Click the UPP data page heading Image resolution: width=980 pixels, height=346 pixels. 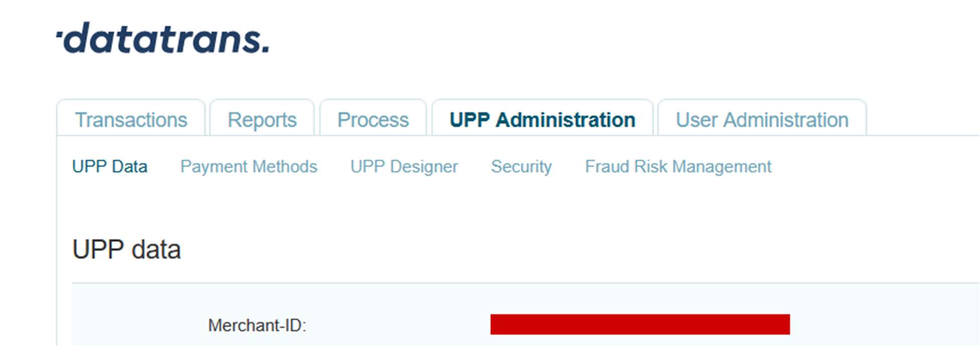pos(127,250)
